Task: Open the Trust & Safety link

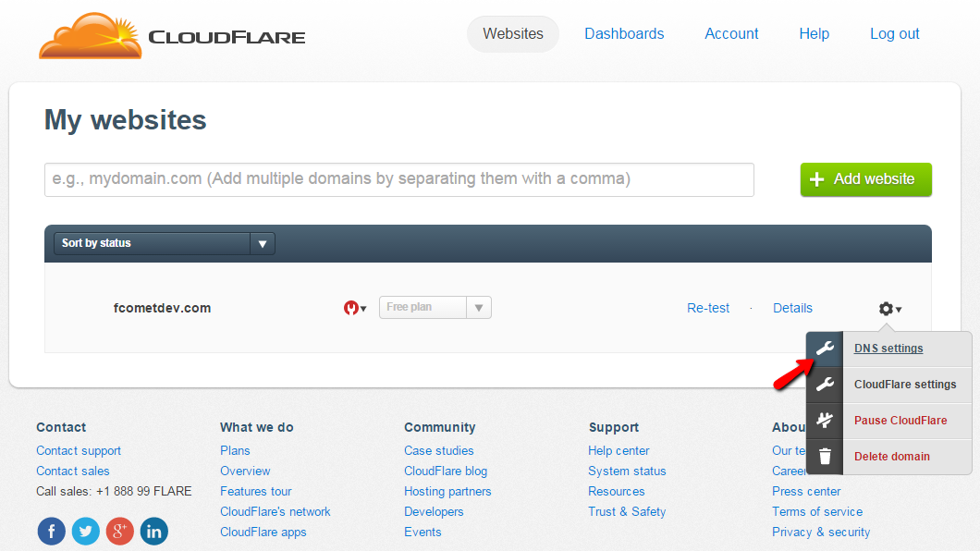Action: coord(627,511)
